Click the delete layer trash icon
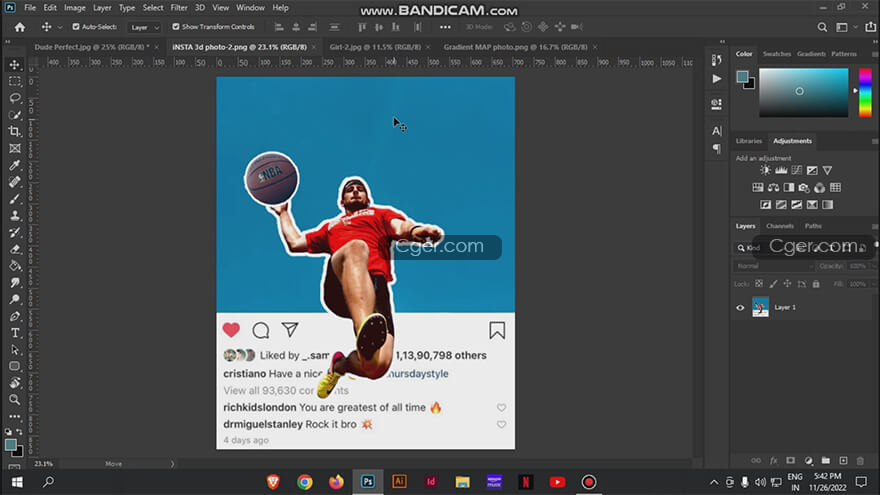 [860, 461]
